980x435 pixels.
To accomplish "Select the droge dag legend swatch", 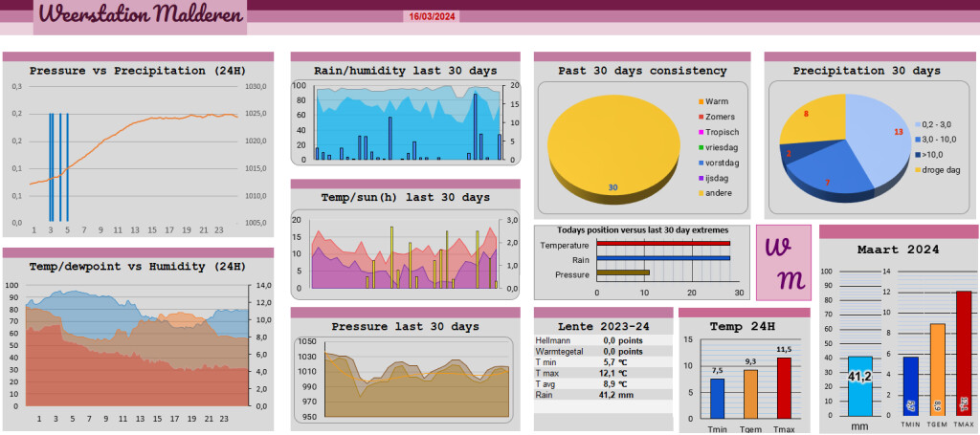I will [918, 170].
